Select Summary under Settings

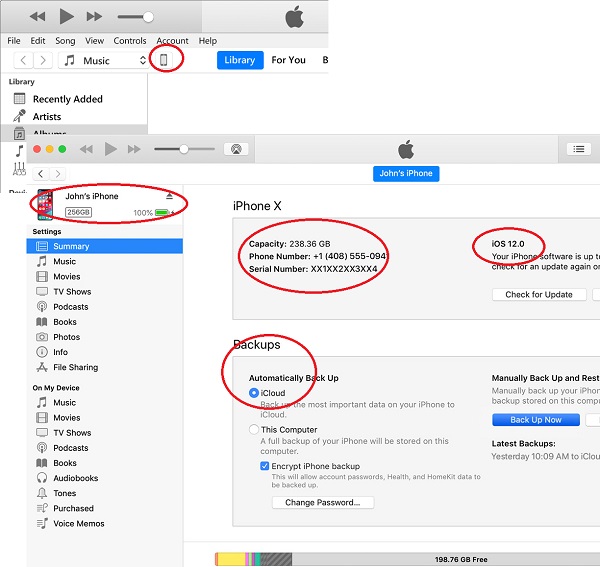[104, 246]
